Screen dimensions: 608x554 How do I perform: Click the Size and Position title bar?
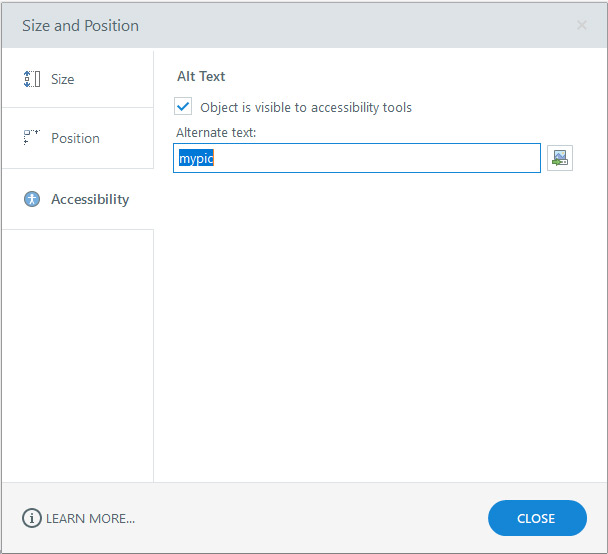point(287,26)
